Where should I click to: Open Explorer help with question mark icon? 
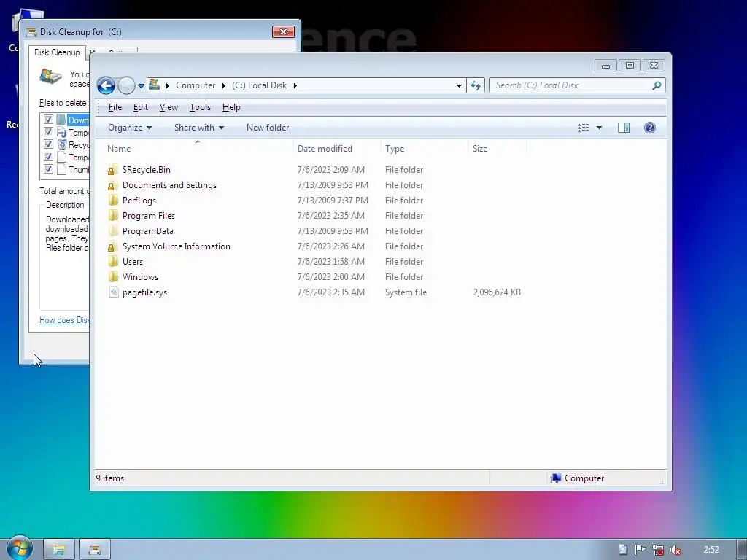650,128
